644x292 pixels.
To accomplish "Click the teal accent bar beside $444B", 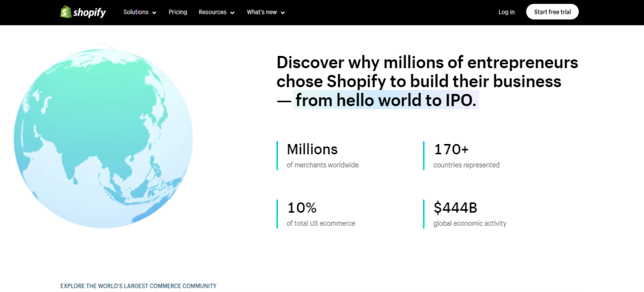I will click(425, 214).
